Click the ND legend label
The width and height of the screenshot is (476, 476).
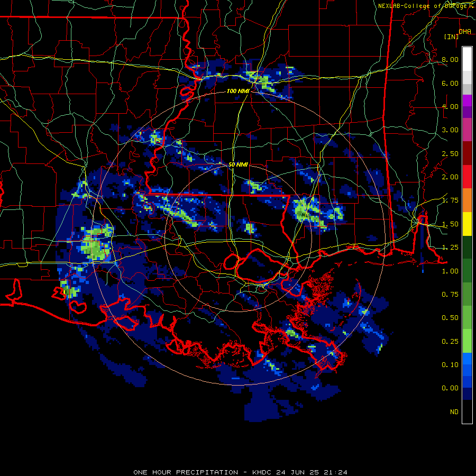(x=454, y=412)
